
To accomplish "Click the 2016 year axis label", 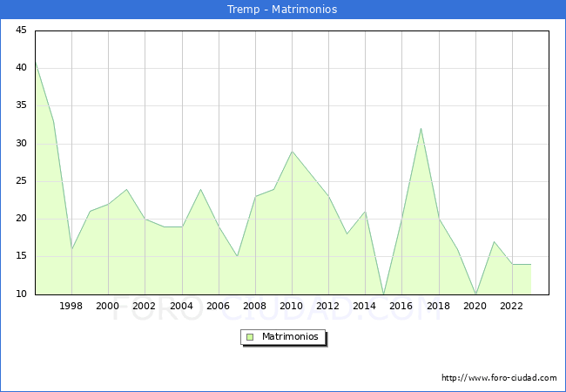I will click(401, 306).
